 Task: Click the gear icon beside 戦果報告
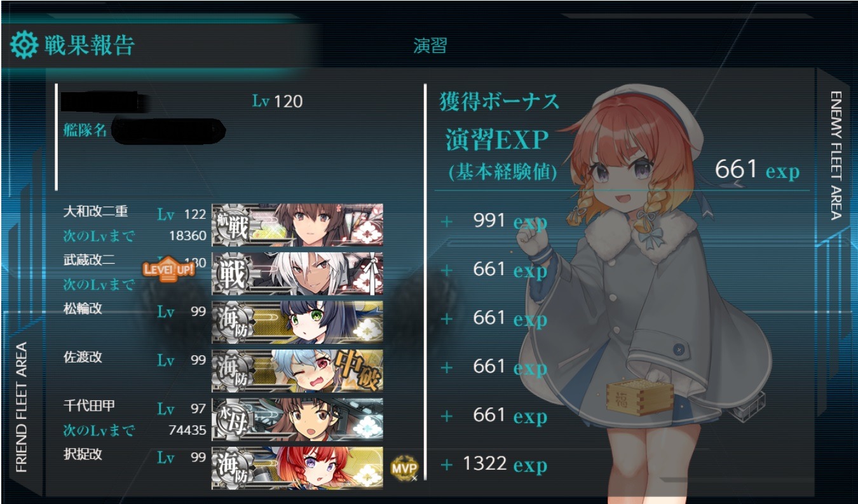click(25, 46)
